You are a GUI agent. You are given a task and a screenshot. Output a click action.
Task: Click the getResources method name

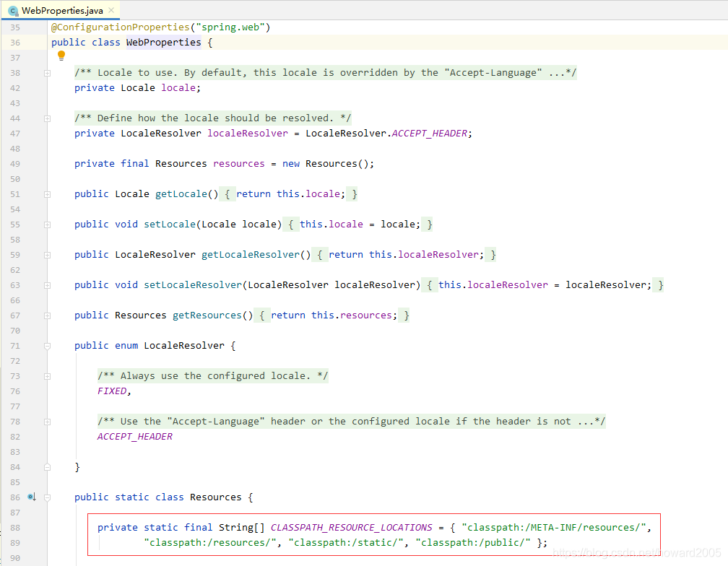coord(207,315)
